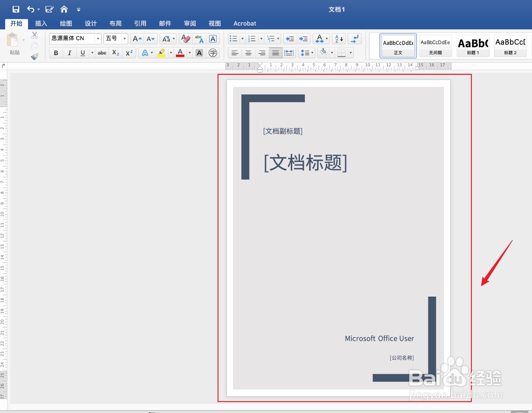Click the enclosed character 字 icon
Viewport: 532px width, 413px height.
[213, 53]
